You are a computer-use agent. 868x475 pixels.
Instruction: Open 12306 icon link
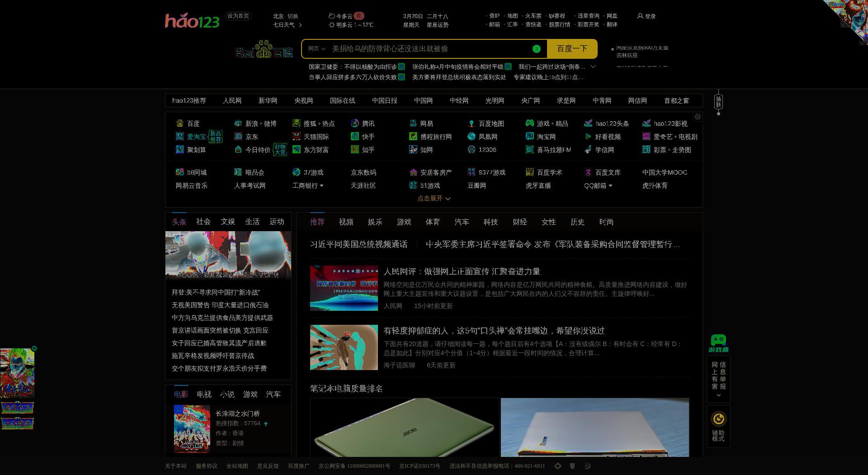coord(471,150)
